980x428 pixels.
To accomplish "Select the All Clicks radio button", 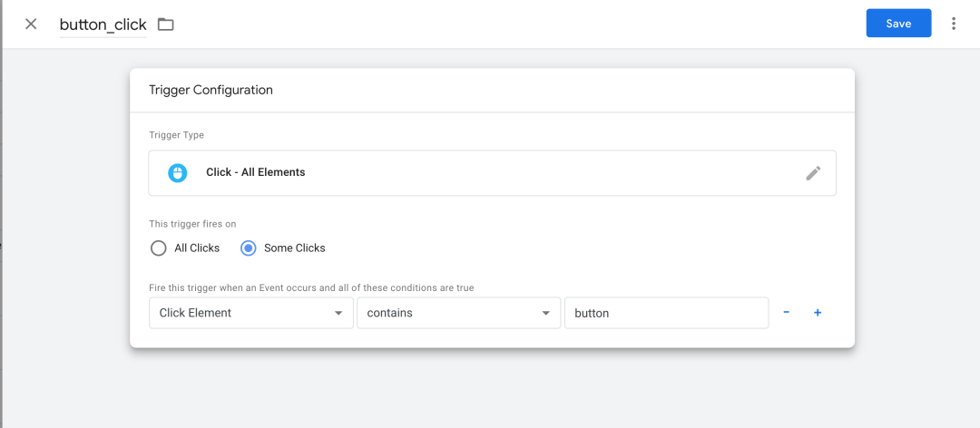I will tap(159, 248).
